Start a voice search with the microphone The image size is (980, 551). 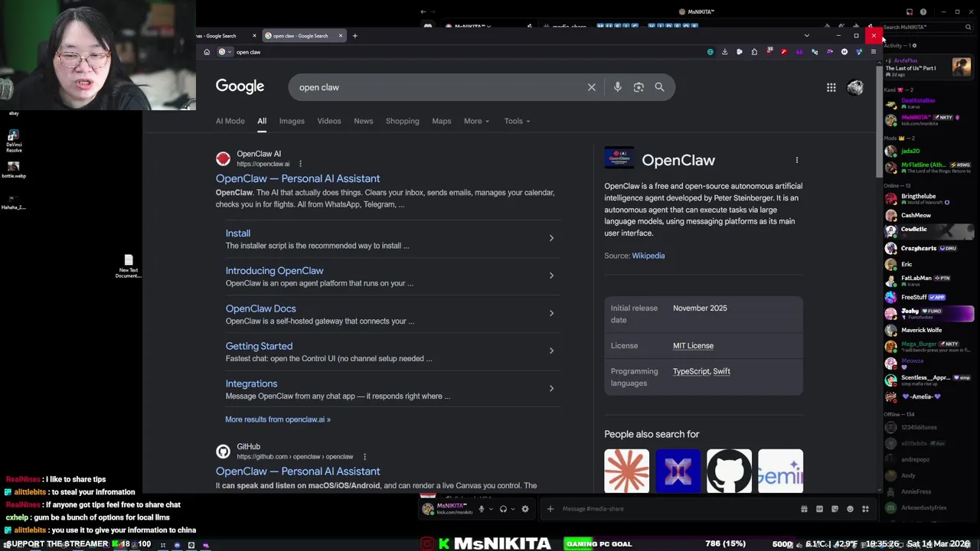tap(617, 87)
